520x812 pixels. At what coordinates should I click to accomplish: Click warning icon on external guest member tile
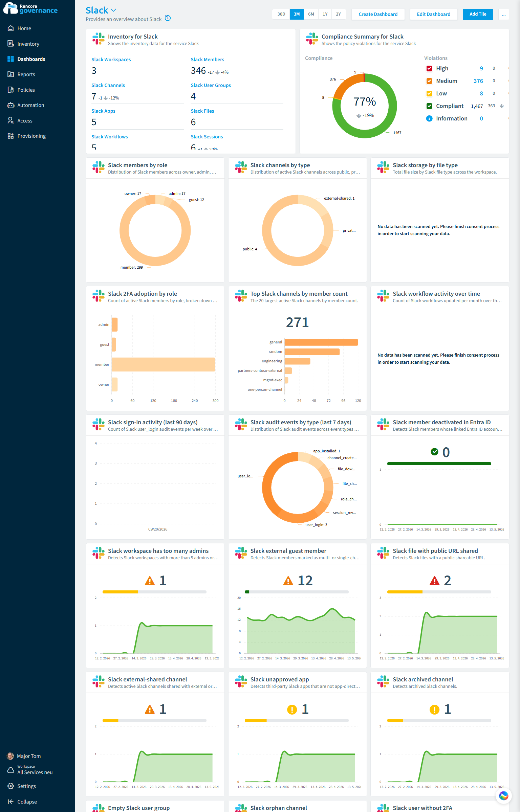288,581
